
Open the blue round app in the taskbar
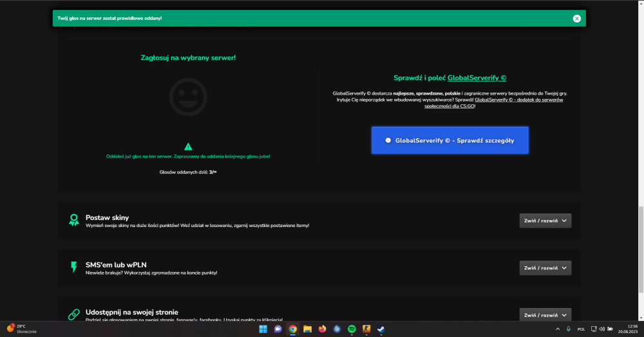tap(337, 329)
